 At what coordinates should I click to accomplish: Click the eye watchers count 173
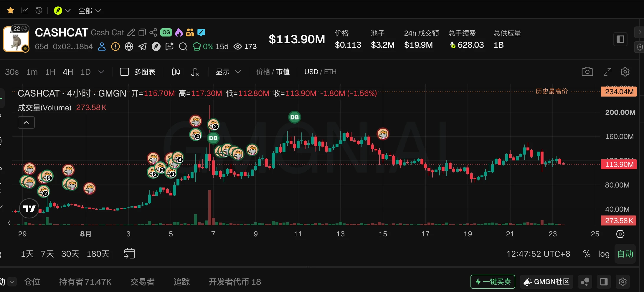point(245,47)
